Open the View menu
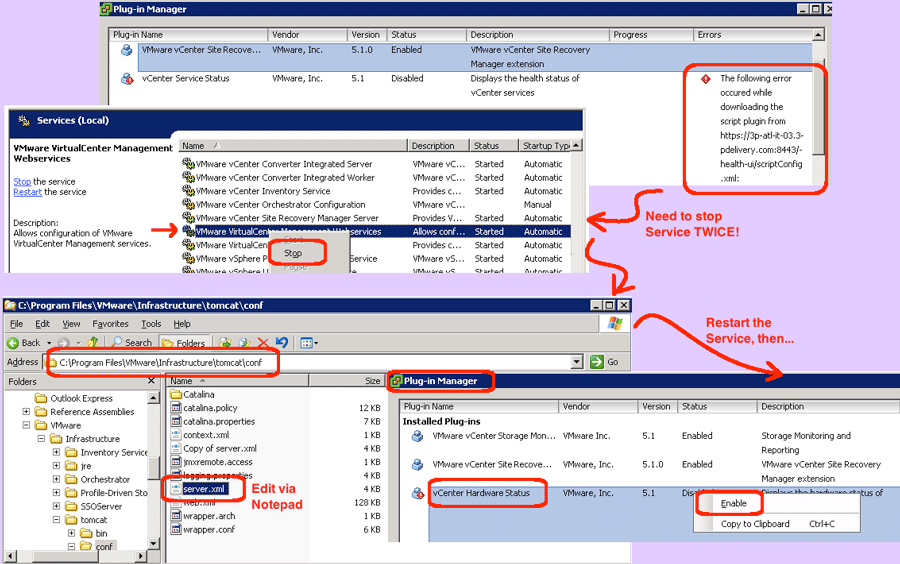Image resolution: width=900 pixels, height=564 pixels. 71,324
